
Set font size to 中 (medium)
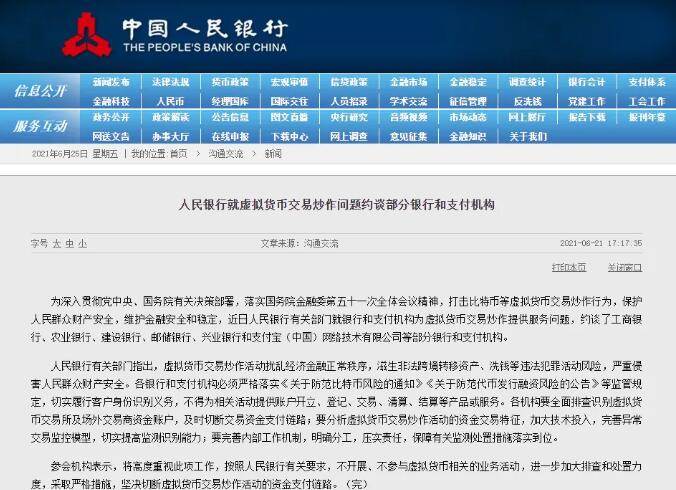tap(70, 243)
